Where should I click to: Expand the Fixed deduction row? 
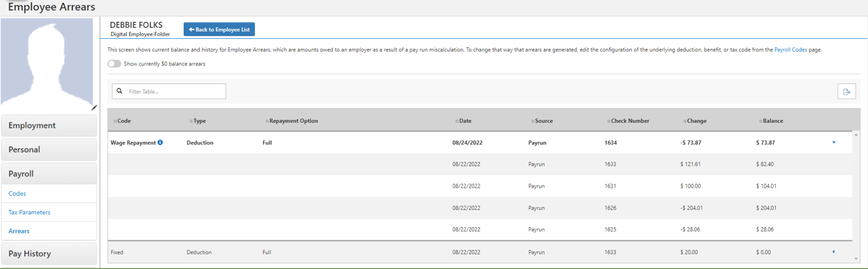click(x=833, y=252)
